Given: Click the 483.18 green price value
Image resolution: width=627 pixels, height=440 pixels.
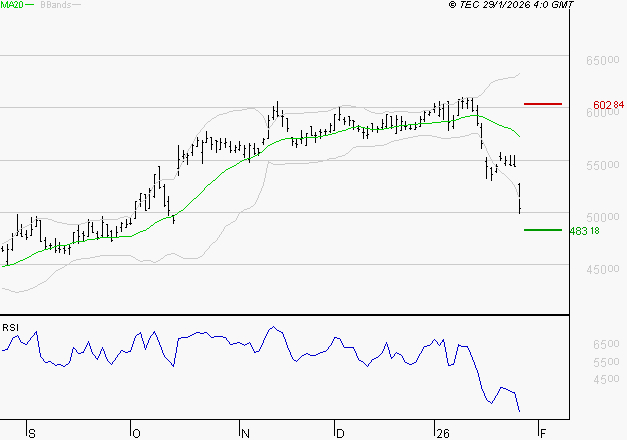Looking at the screenshot, I should coord(585,231).
